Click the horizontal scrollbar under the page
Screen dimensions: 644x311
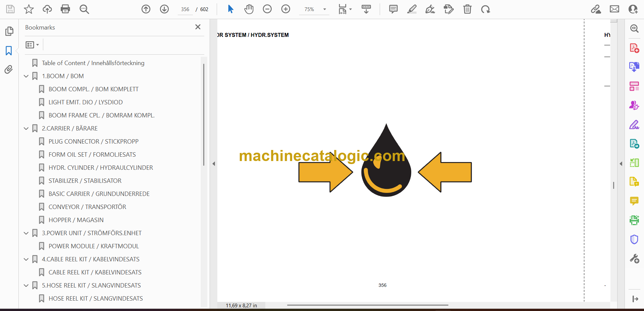click(368, 305)
